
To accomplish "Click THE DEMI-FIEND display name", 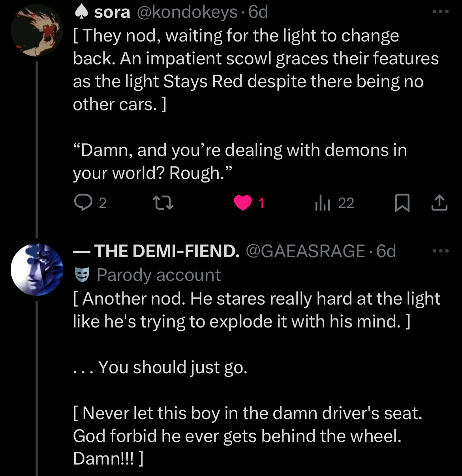I will tap(166, 251).
